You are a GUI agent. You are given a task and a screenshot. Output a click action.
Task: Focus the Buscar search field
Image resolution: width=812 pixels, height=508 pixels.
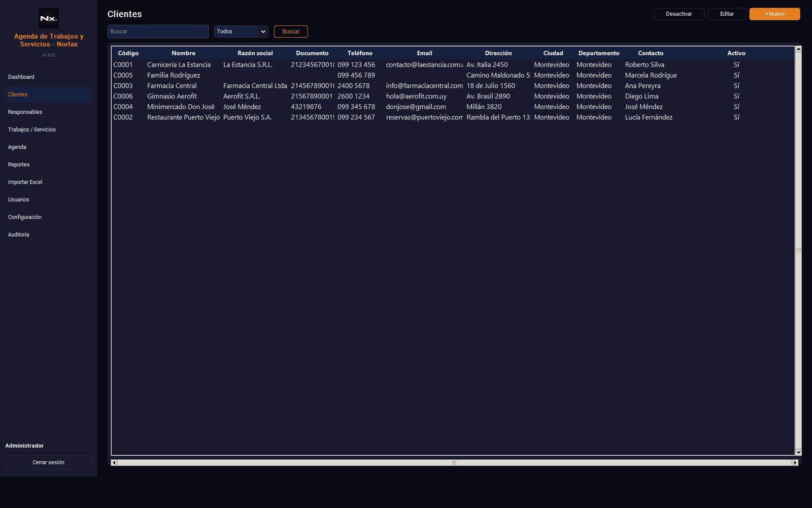point(158,31)
